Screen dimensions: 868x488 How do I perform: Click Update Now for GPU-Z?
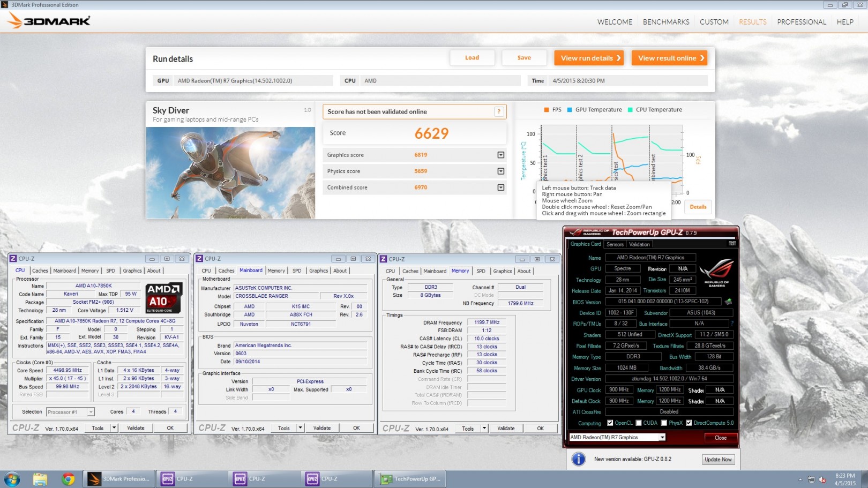pyautogui.click(x=718, y=460)
